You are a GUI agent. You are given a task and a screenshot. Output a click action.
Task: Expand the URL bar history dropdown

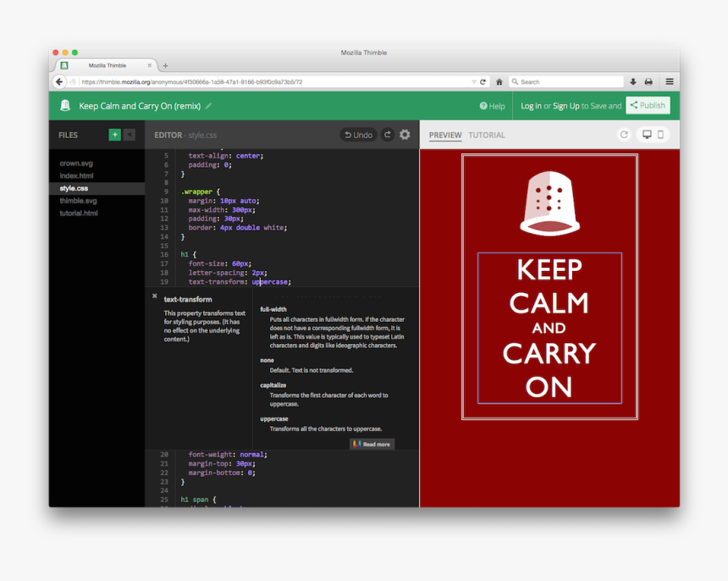pyautogui.click(x=474, y=82)
